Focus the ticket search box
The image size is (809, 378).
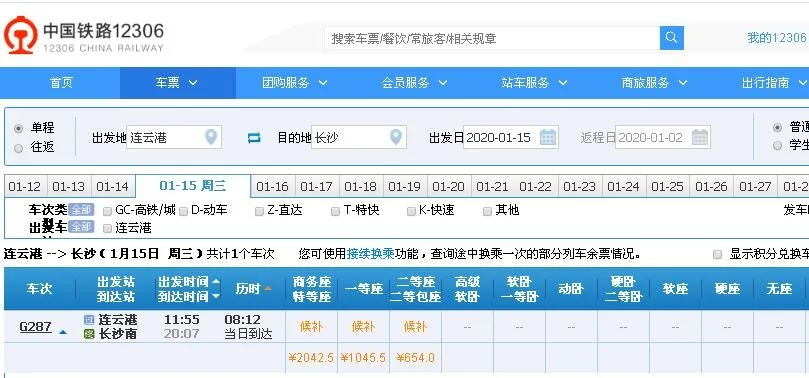coord(492,38)
